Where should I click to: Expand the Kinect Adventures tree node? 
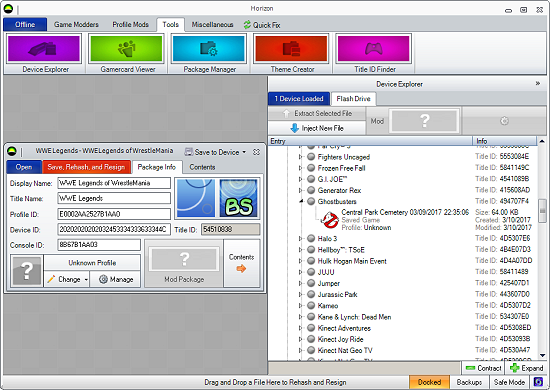coord(300,328)
